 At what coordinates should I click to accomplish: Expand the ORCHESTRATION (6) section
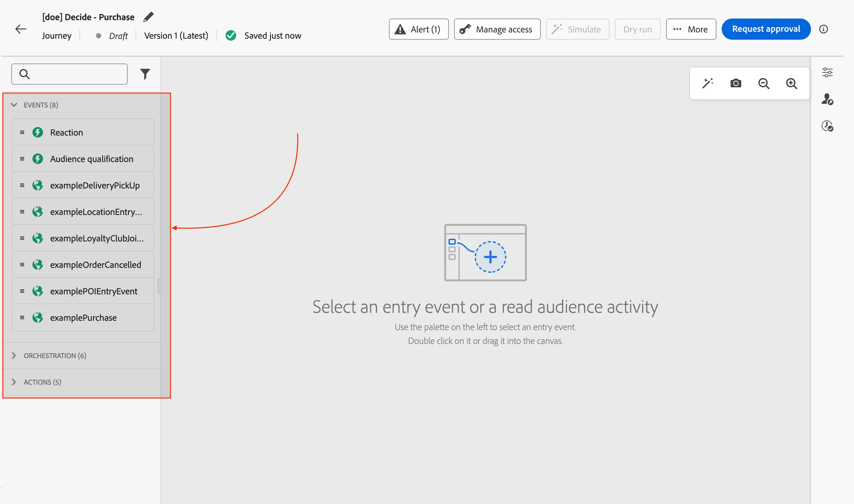(14, 356)
